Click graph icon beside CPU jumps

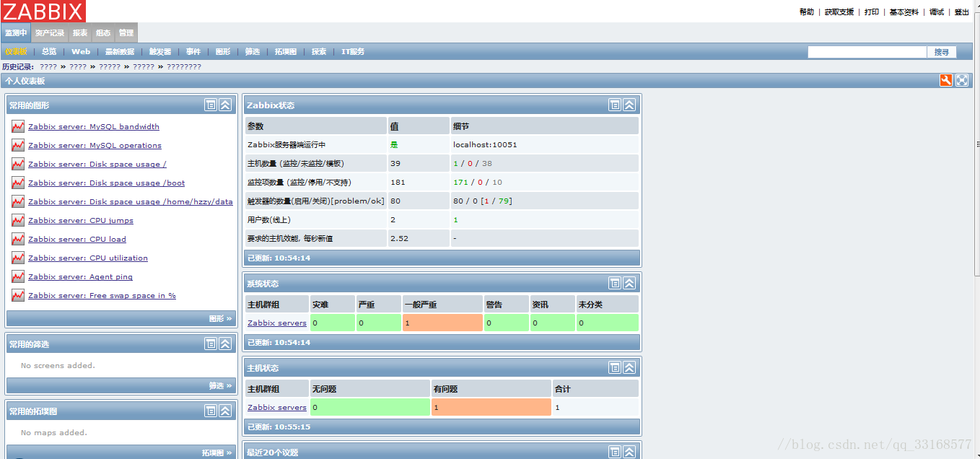click(18, 220)
